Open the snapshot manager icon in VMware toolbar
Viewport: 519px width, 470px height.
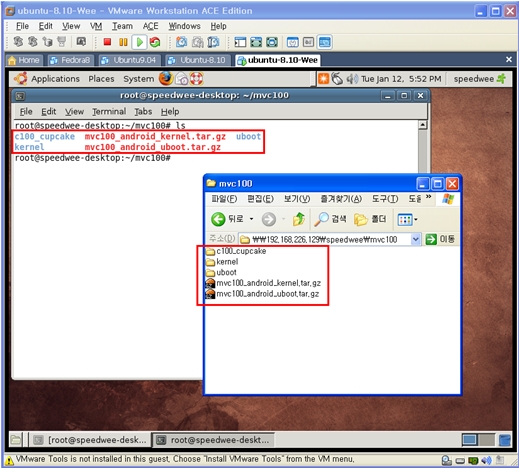pos(213,42)
